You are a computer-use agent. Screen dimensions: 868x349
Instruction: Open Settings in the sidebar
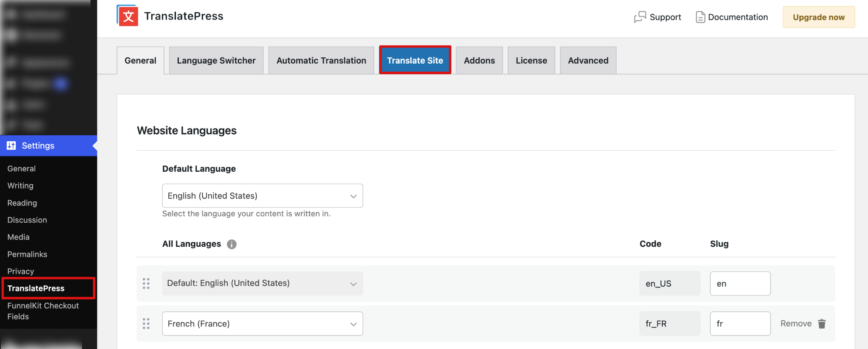48,145
